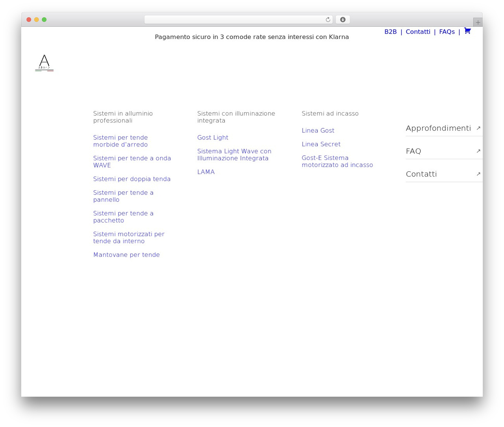Image resolution: width=504 pixels, height=427 pixels.
Task: Click the arrow icon next to FAQ
Action: 478,151
